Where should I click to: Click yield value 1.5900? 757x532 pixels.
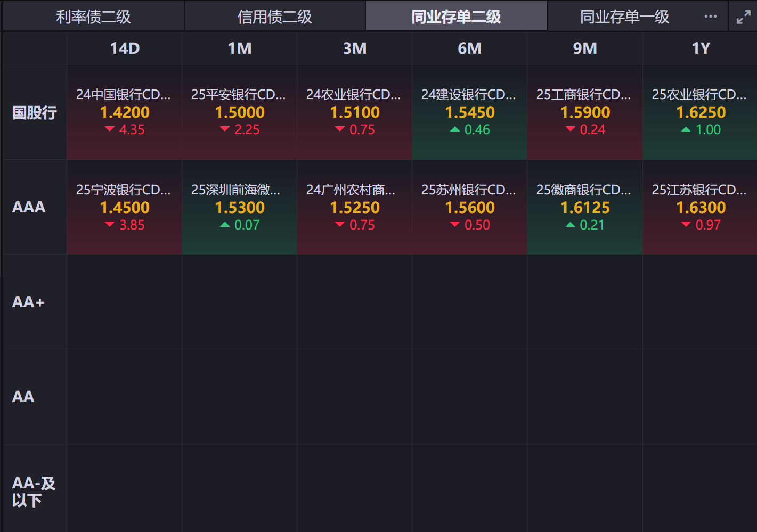[585, 112]
